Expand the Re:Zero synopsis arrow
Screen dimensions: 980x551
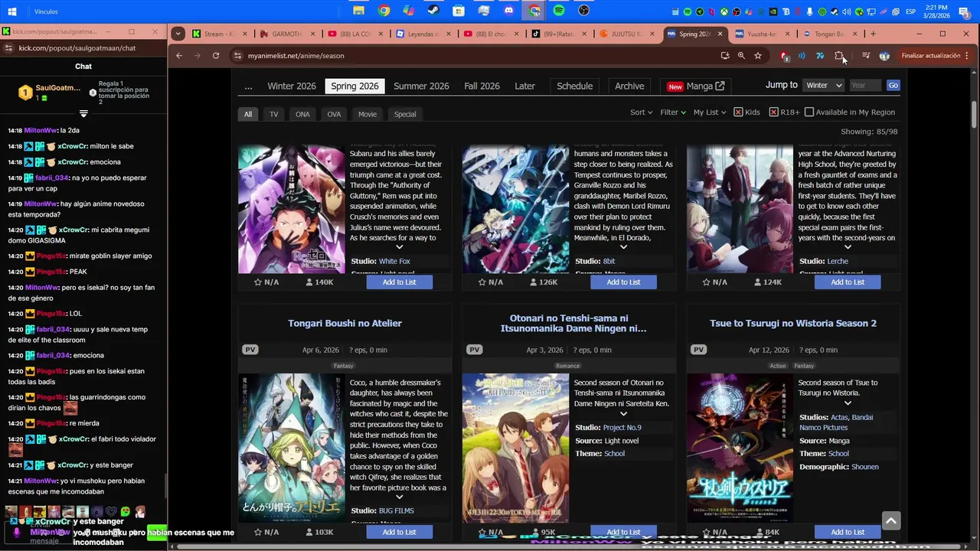point(399,247)
